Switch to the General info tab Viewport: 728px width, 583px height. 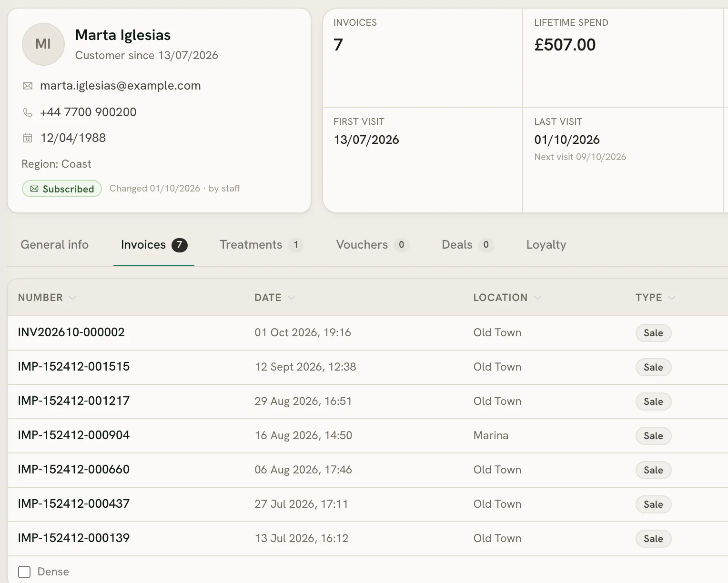pos(55,245)
